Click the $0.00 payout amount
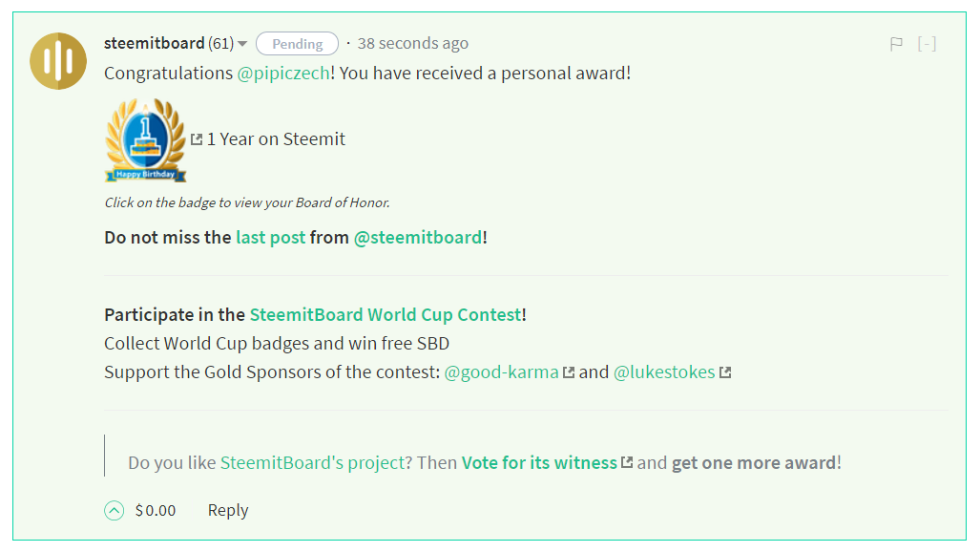Image resolution: width=980 pixels, height=552 pixels. click(x=155, y=511)
